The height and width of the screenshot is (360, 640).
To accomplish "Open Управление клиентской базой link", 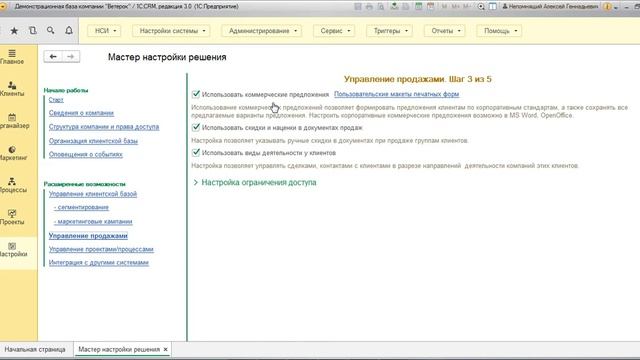I will pyautogui.click(x=93, y=194).
